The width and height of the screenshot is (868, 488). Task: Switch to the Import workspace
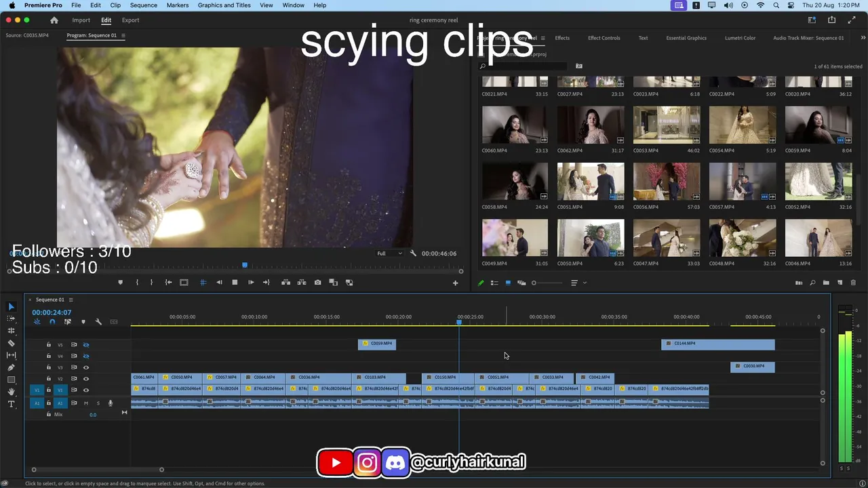click(81, 20)
